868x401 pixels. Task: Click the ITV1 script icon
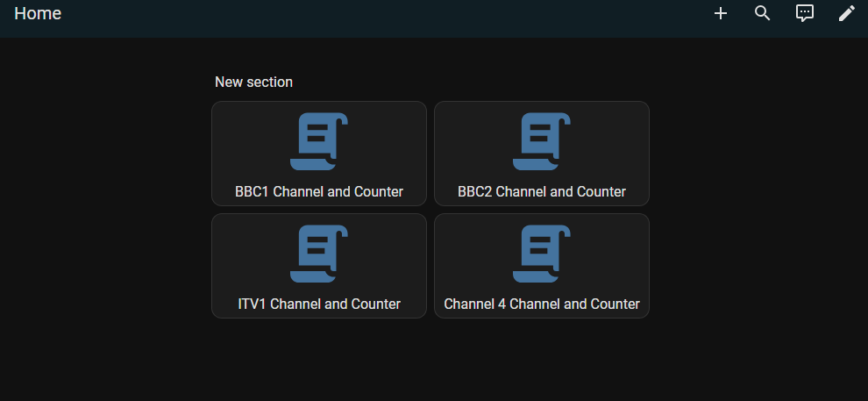319,254
